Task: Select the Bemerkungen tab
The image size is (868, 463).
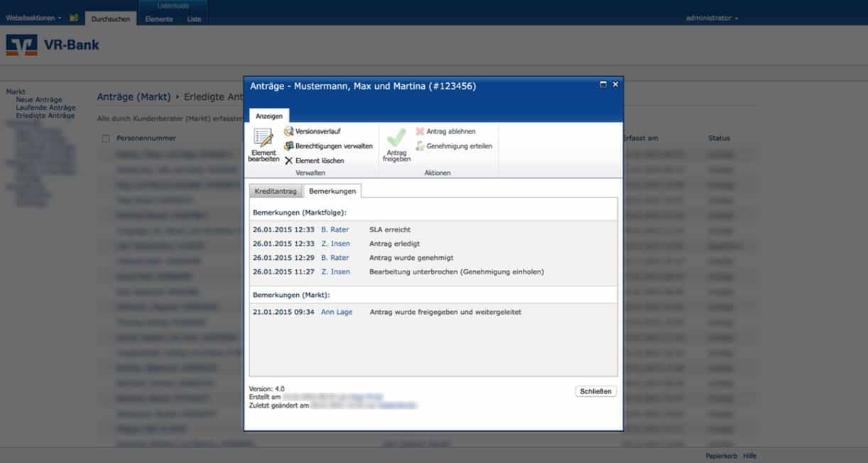Action: pos(333,191)
